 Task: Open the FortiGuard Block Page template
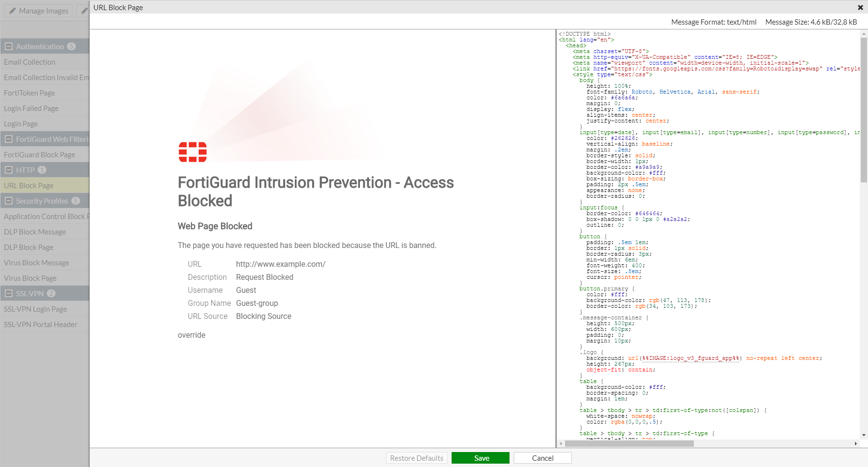click(40, 154)
